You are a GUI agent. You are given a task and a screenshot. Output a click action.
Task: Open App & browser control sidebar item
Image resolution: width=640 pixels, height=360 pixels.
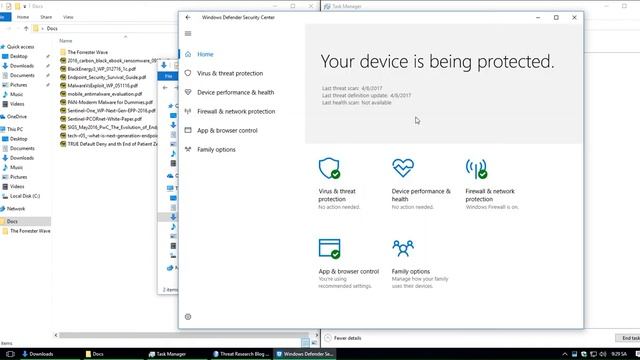pos(227,131)
